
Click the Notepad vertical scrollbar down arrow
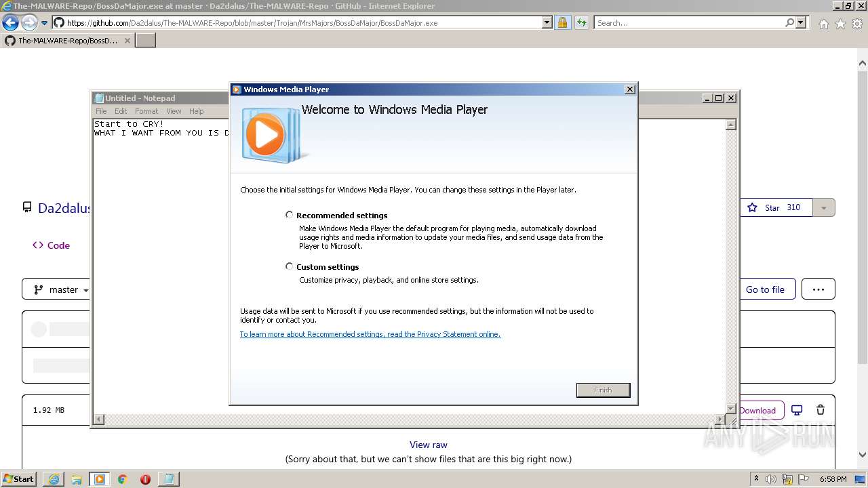(731, 408)
